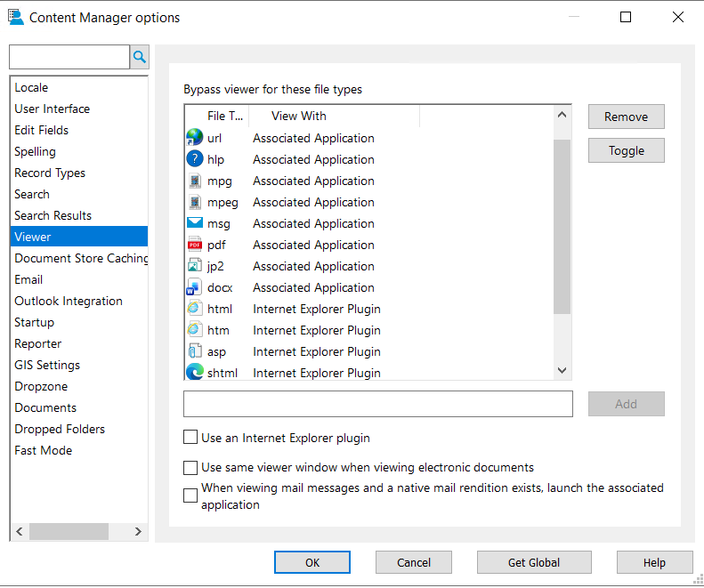This screenshot has height=588, width=704.
Task: Select Email in the category list
Action: tap(79, 279)
